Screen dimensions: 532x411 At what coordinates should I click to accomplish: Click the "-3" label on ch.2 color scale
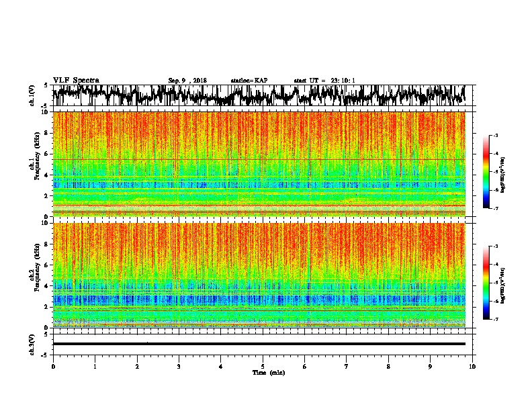coord(495,246)
